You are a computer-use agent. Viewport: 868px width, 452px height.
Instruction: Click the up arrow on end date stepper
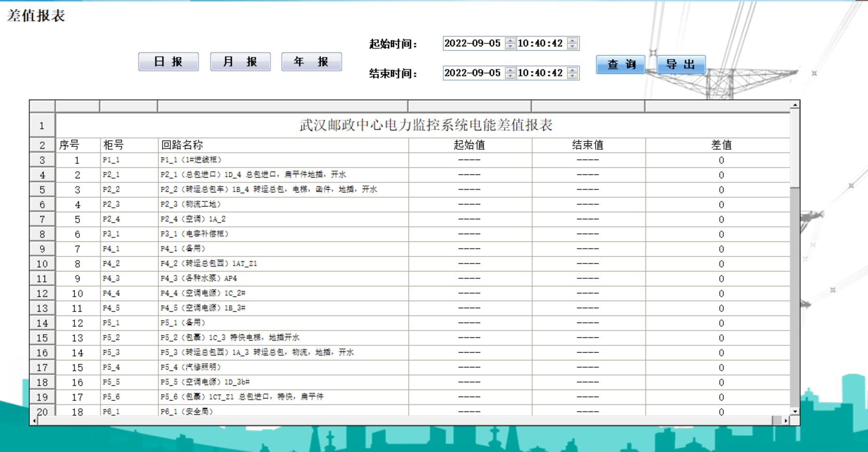509,71
